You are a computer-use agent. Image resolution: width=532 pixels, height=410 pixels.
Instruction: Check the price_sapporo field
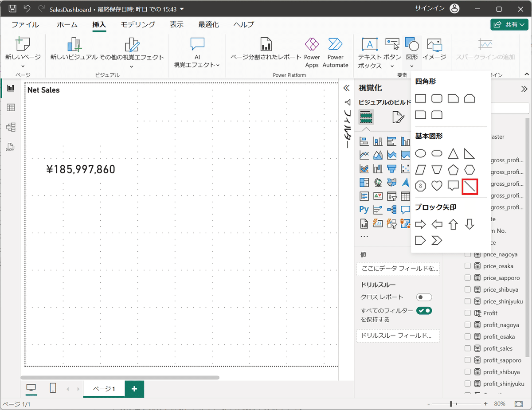tap(467, 278)
